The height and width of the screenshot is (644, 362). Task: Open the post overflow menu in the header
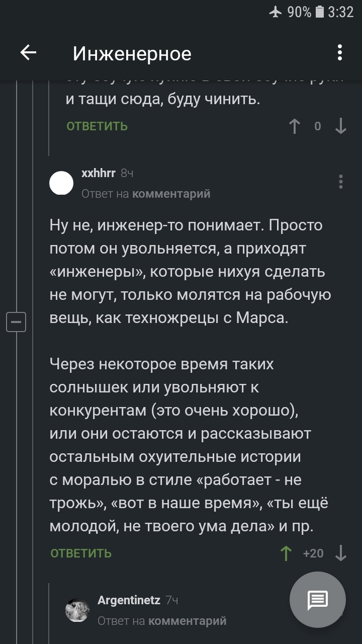340,52
